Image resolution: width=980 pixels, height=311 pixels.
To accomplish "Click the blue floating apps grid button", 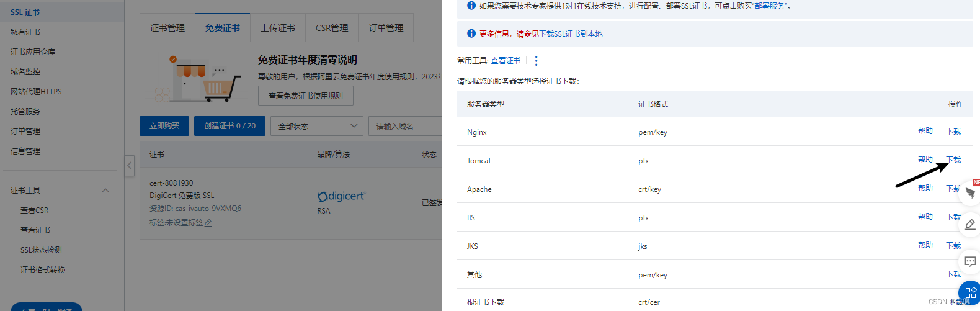I will coord(970,293).
